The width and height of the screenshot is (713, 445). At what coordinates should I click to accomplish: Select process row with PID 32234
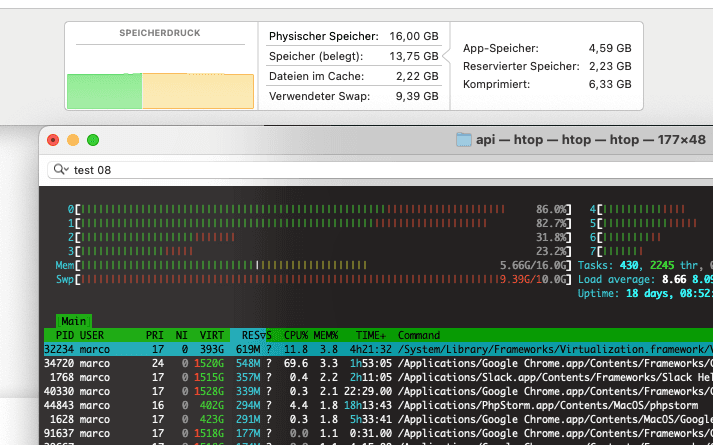[x=378, y=349]
